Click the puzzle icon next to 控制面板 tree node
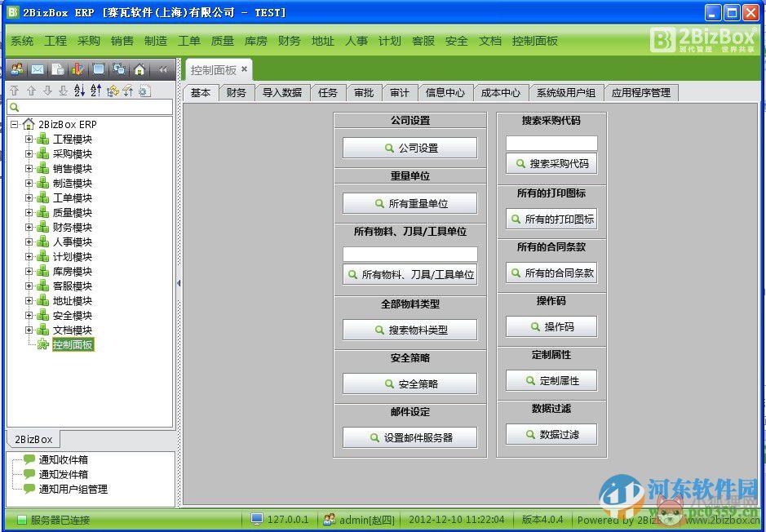 click(43, 344)
